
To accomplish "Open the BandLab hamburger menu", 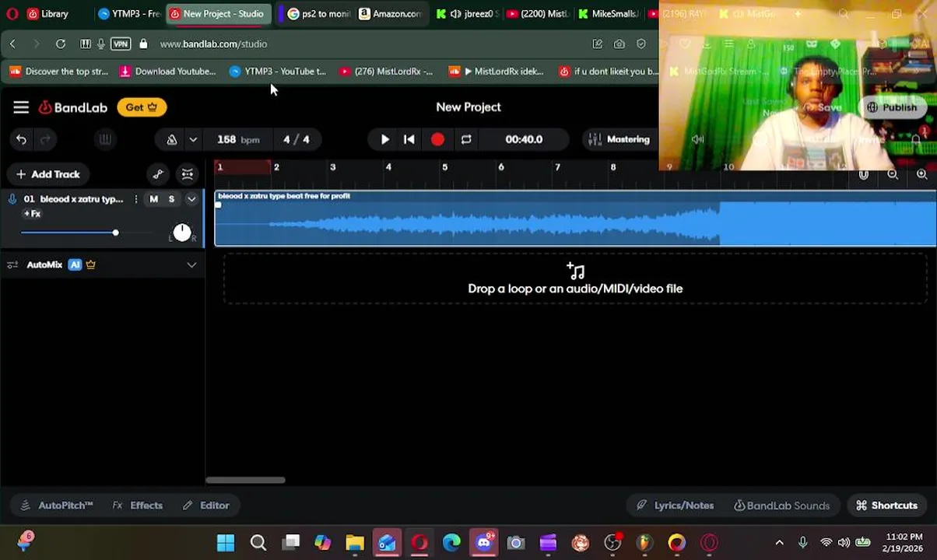I will click(21, 107).
